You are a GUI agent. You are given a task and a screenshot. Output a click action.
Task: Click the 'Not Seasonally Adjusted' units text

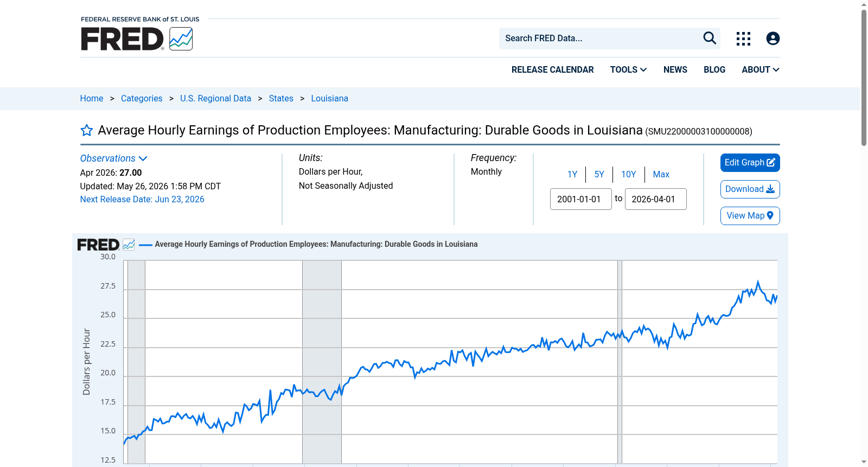[346, 185]
